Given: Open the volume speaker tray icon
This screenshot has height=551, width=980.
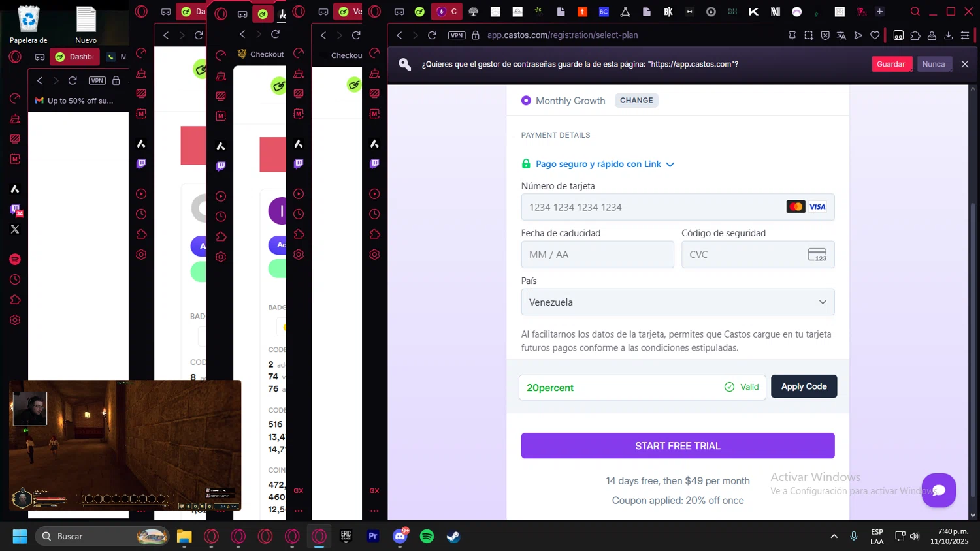Looking at the screenshot, I should (914, 536).
